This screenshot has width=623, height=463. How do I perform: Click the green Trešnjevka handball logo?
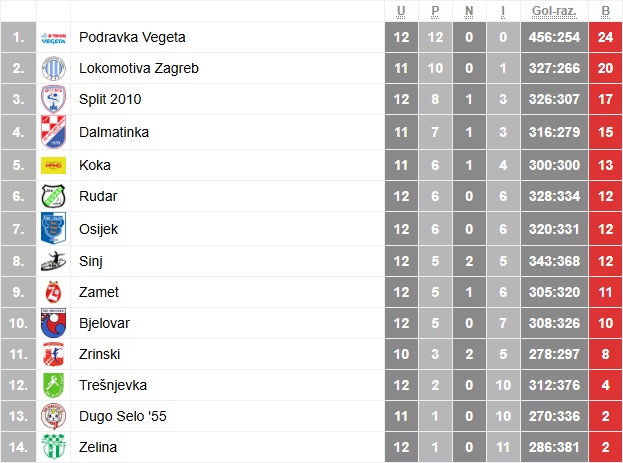tap(53, 385)
